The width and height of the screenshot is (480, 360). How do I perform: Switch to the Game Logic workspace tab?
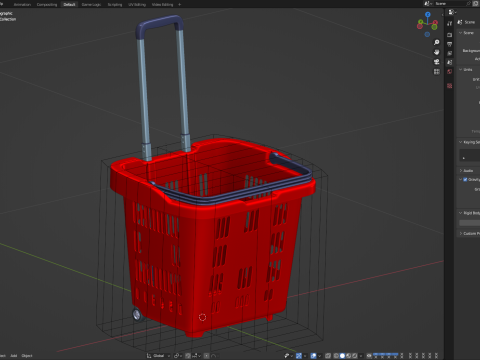click(91, 4)
